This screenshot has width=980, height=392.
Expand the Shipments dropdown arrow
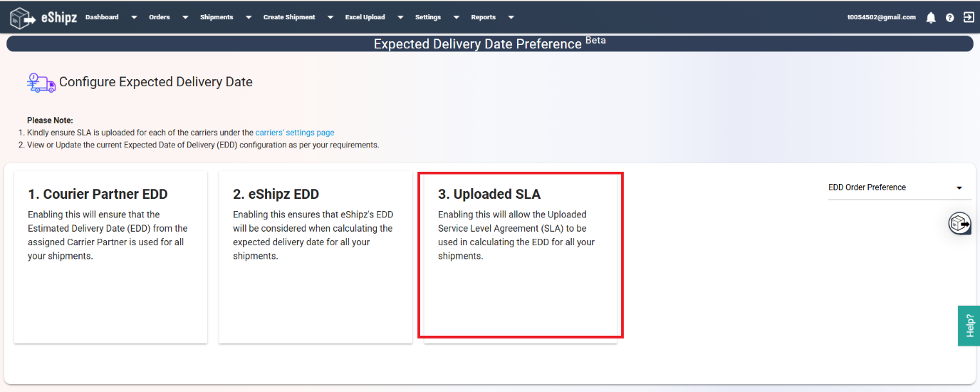coord(249,18)
